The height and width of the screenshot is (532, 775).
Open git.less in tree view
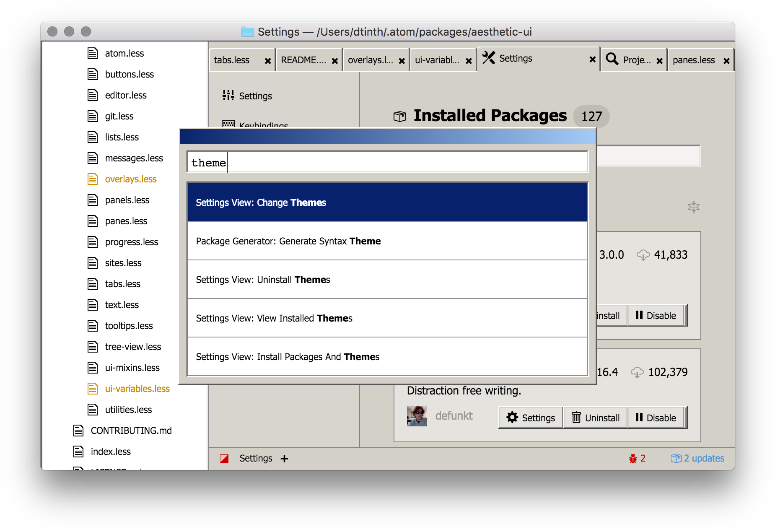point(119,116)
